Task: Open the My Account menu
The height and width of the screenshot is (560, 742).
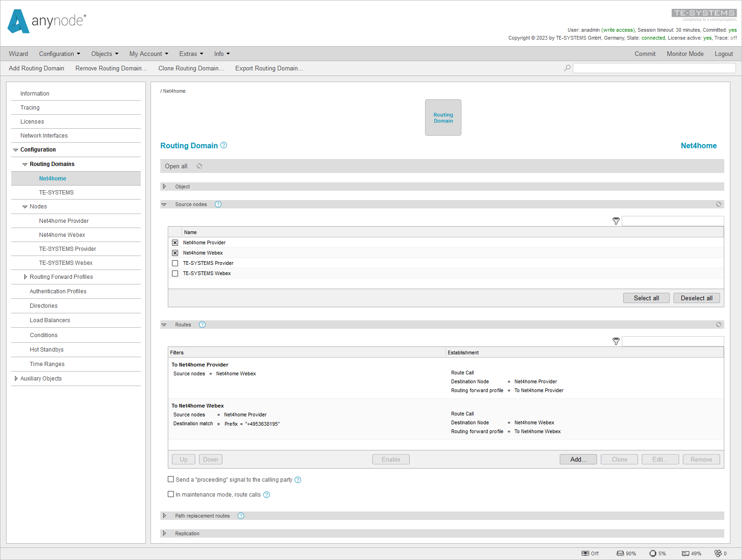Action: [149, 54]
